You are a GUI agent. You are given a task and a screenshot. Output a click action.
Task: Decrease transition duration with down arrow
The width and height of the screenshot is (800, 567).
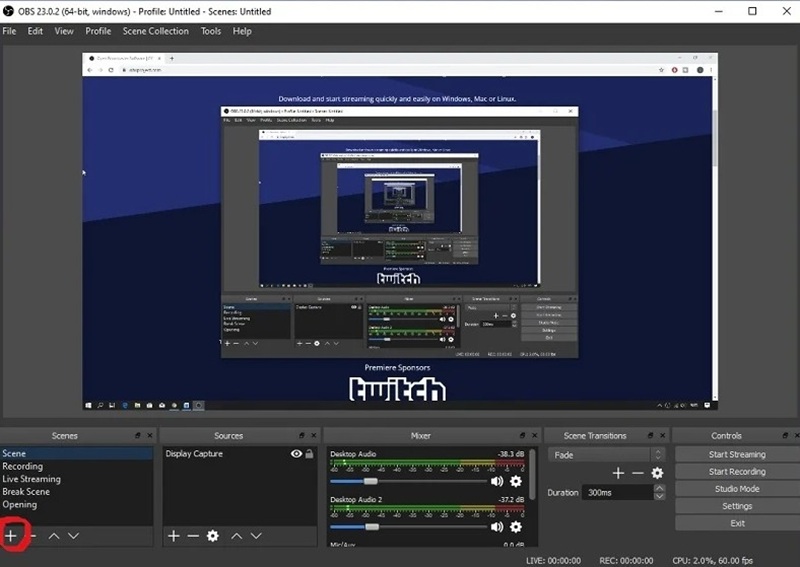click(659, 496)
